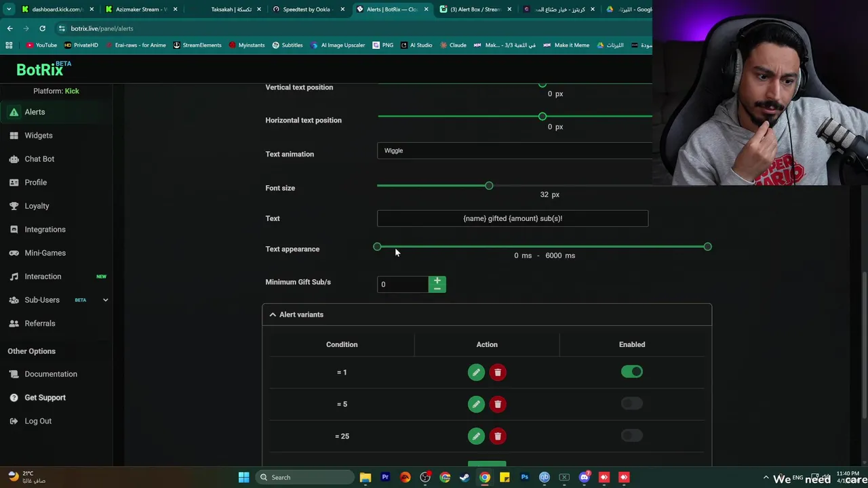Switch to Azizmaker Stream browser tab

pos(141,9)
